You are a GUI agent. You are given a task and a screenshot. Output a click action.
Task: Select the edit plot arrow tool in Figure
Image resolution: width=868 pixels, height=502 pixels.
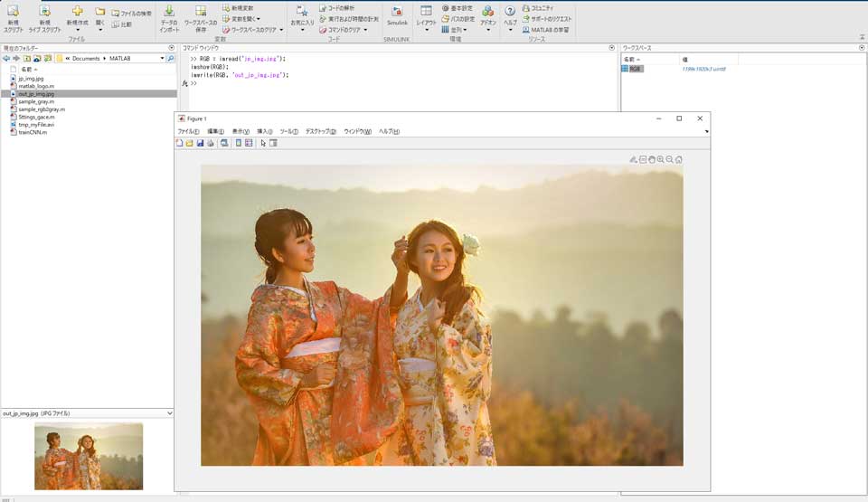tap(263, 143)
